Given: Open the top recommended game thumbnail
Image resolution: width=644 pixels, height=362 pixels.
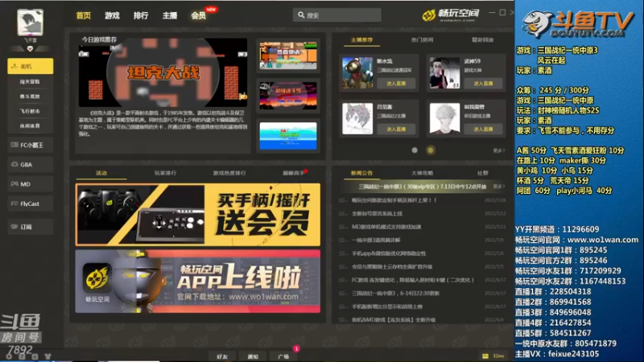Looking at the screenshot, I should tap(288, 56).
